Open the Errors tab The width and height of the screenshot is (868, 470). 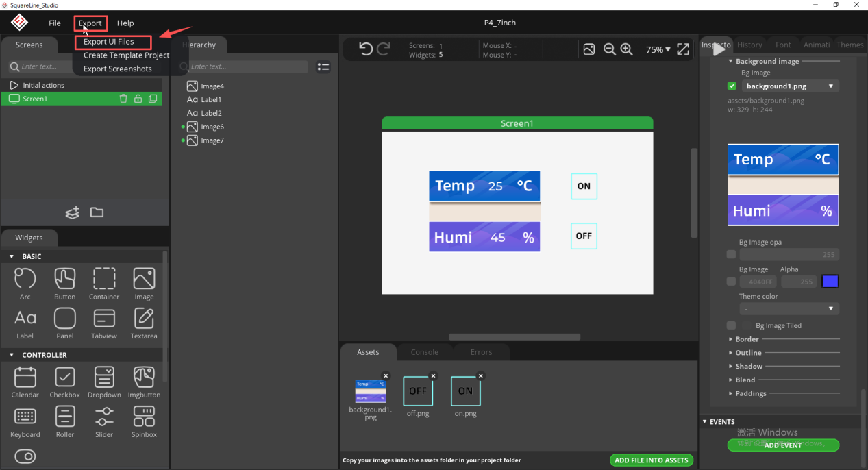[481, 352]
